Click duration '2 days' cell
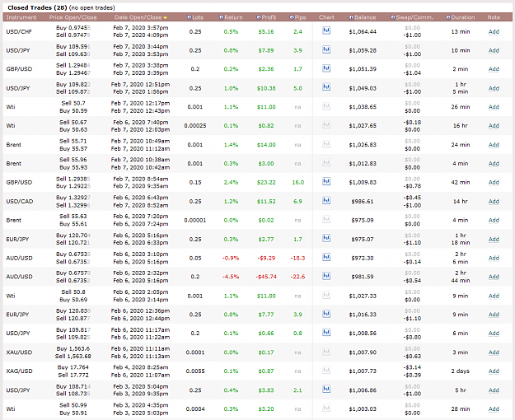 coord(460,371)
